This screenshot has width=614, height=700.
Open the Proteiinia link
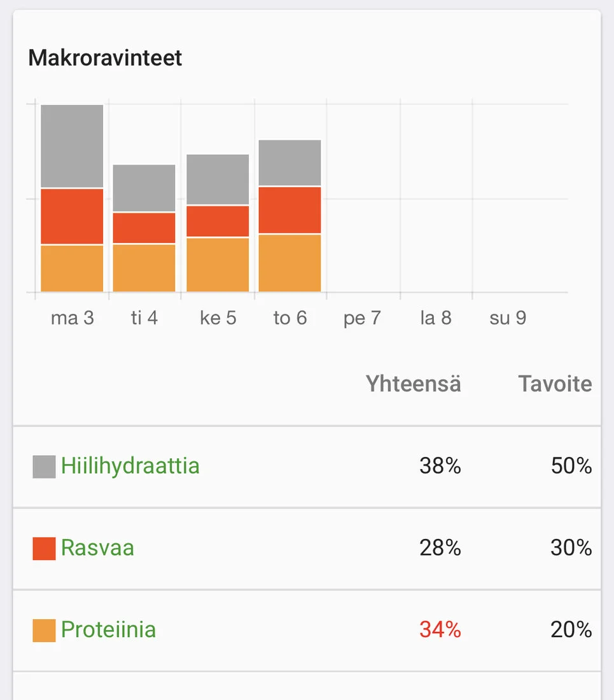(109, 630)
